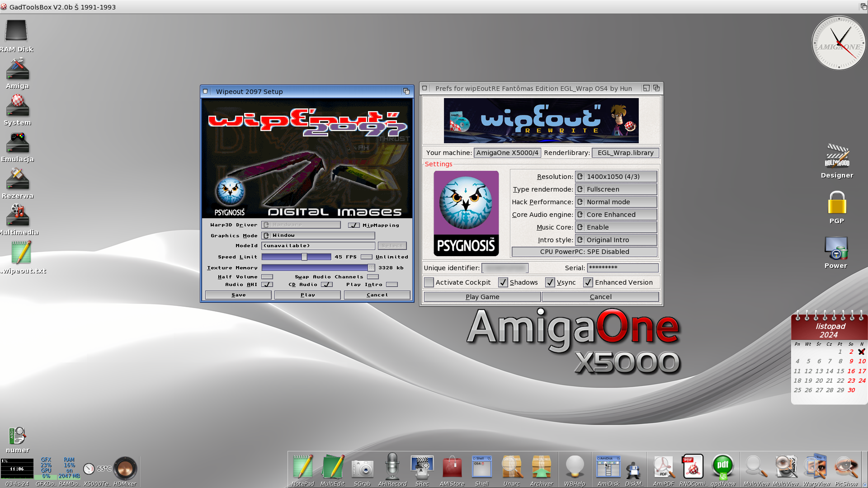Open WBHelp lightbulb in the dock

coord(575,466)
